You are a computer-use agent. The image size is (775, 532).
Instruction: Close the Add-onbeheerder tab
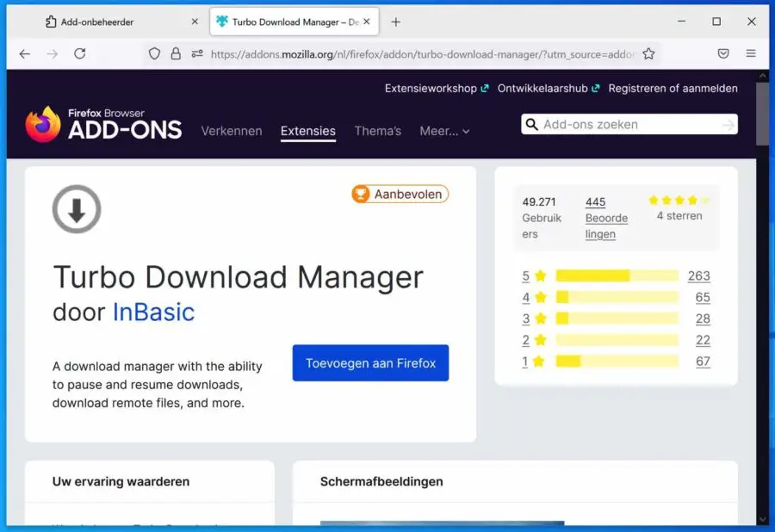coord(195,22)
